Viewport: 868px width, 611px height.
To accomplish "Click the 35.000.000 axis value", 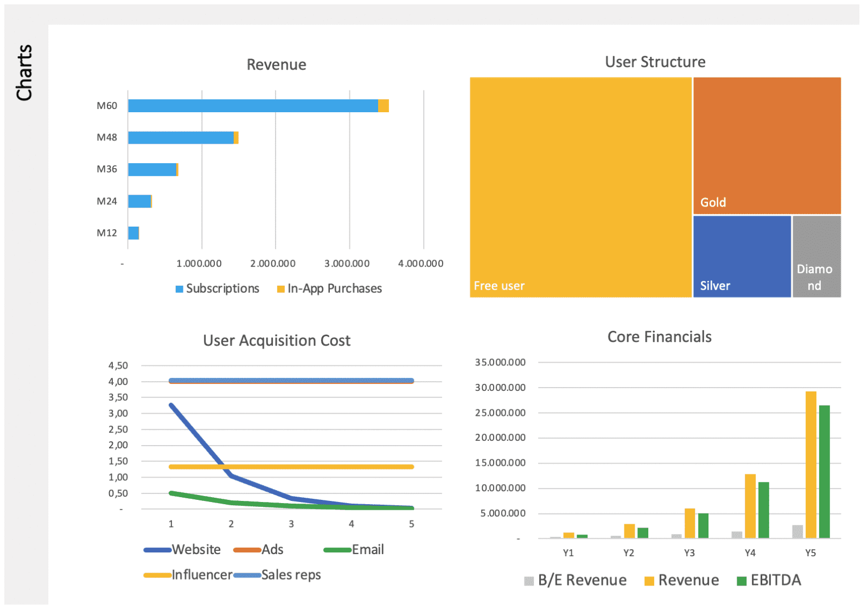I will (x=500, y=362).
